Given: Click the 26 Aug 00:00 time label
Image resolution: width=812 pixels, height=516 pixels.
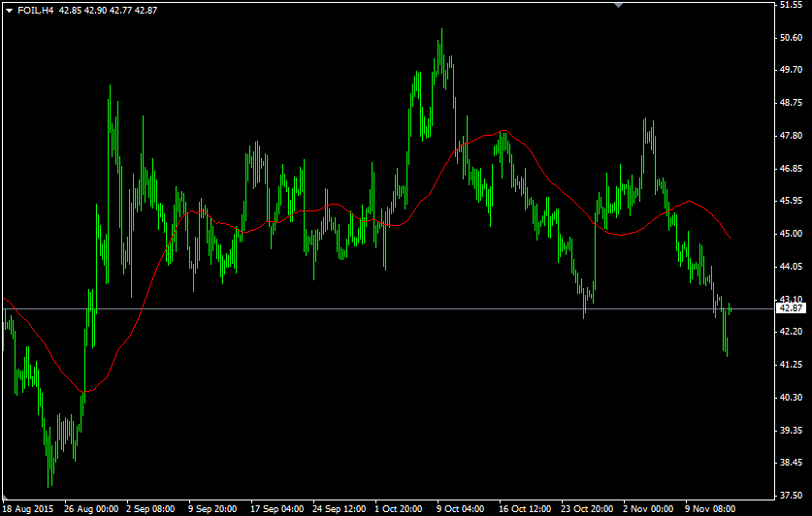Looking at the screenshot, I should pyautogui.click(x=91, y=509).
